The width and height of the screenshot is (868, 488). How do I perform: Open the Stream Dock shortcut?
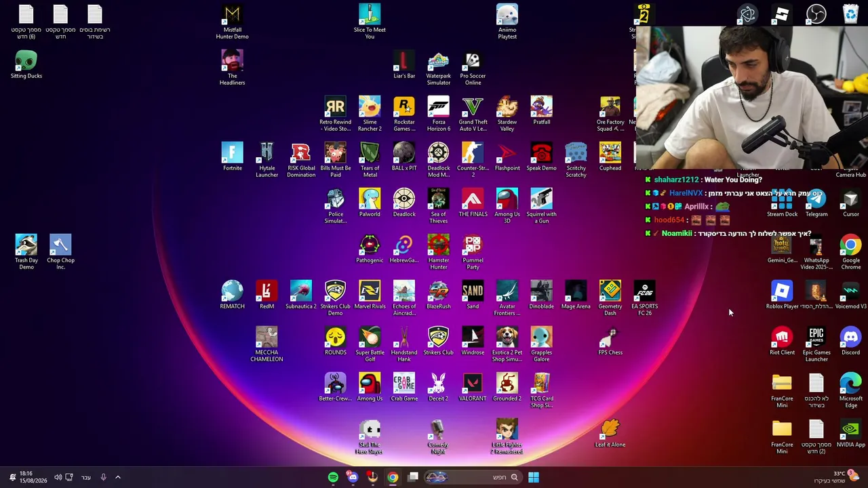pyautogui.click(x=782, y=203)
